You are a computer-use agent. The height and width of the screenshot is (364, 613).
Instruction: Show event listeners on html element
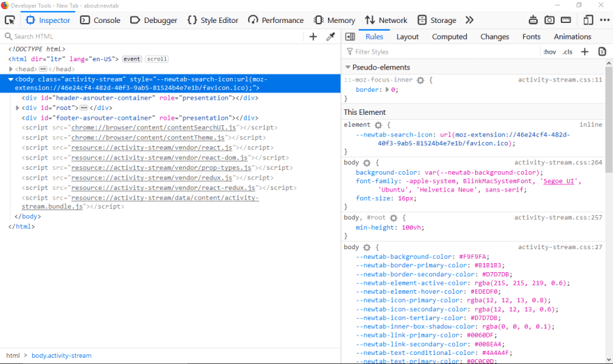click(x=132, y=59)
